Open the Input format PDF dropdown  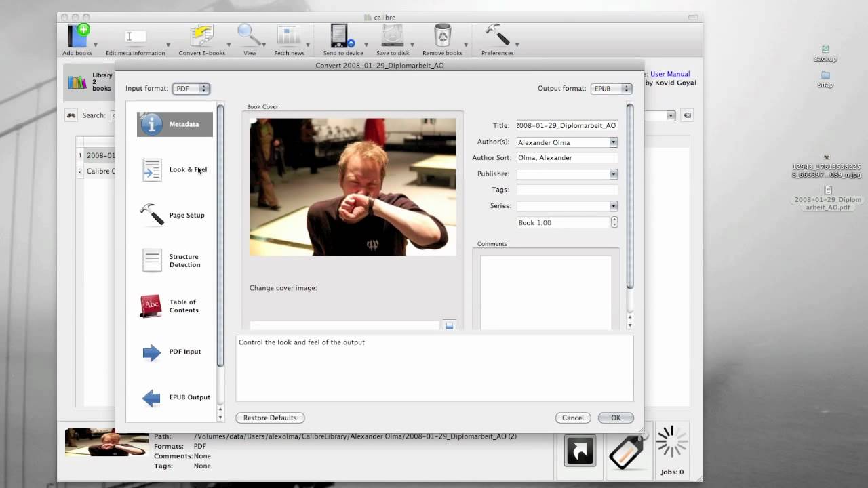(x=191, y=89)
